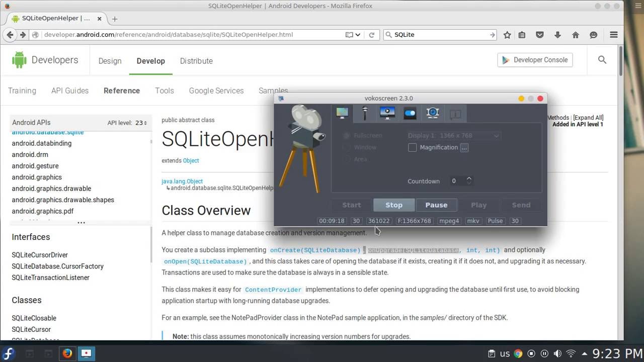Click the Android Developers logo
Image resolution: width=644 pixels, height=362 pixels.
point(45,60)
